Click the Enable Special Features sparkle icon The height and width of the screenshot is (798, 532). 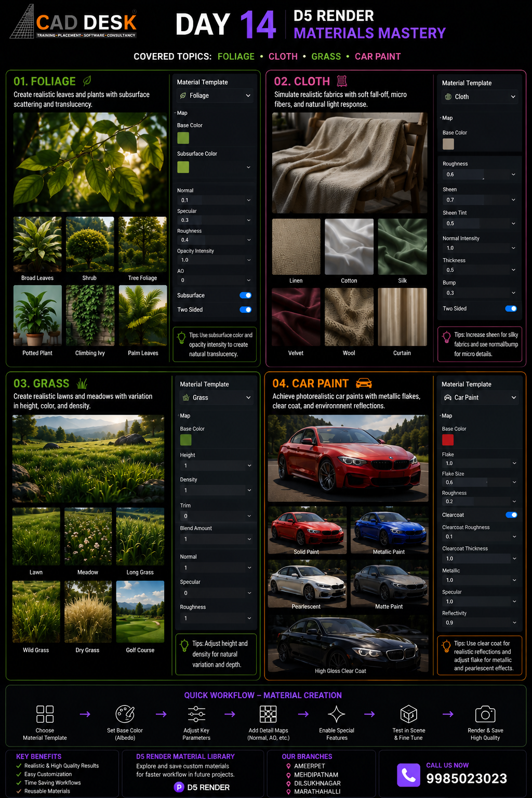337,714
